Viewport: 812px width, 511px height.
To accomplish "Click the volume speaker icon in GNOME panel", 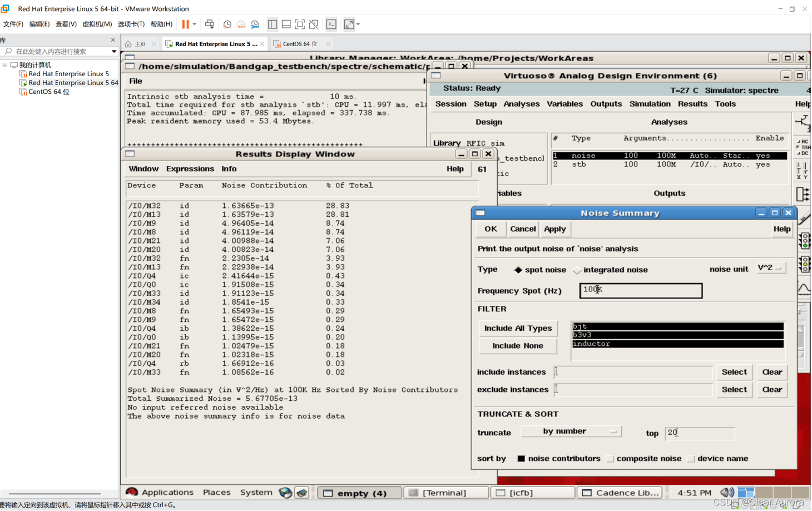I will (726, 493).
